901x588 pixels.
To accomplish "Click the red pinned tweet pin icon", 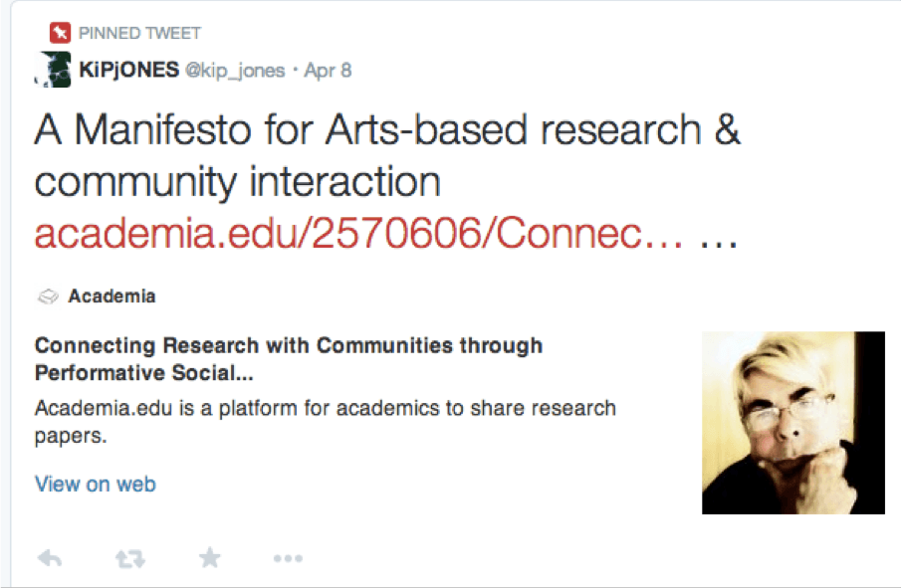I will pyautogui.click(x=60, y=33).
